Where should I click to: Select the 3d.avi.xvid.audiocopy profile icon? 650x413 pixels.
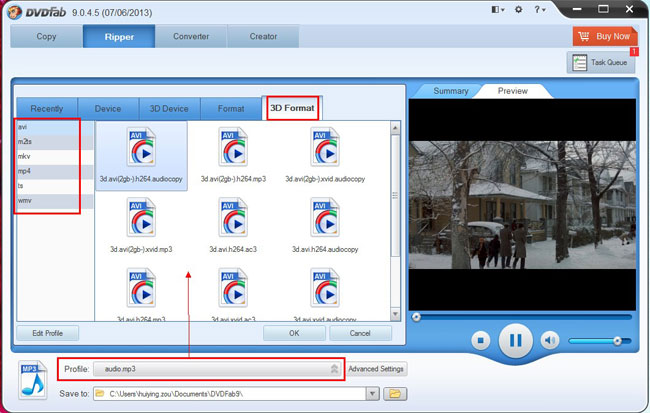pos(325,288)
